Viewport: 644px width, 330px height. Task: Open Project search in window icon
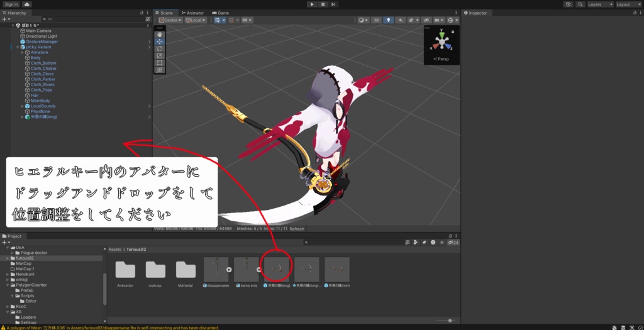click(408, 242)
